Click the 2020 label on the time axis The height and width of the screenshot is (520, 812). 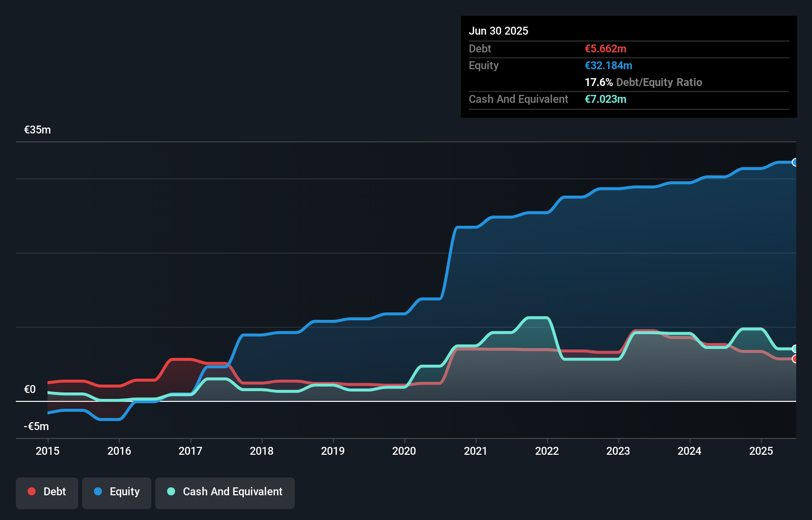[x=404, y=451]
